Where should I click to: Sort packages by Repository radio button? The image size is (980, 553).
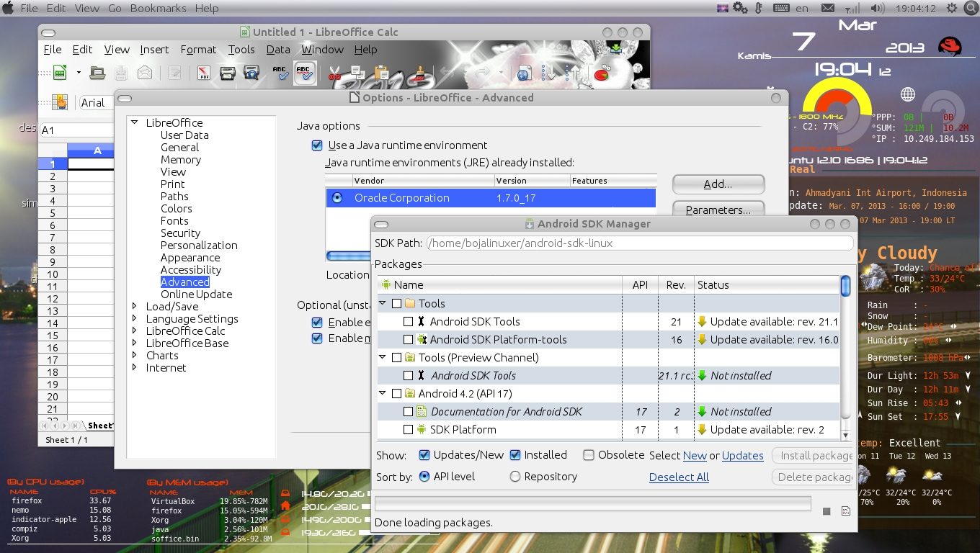tap(515, 477)
